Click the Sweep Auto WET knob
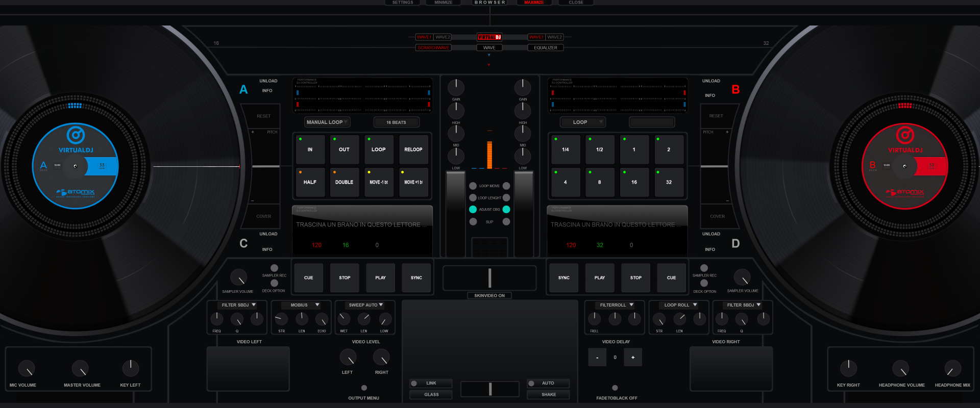980x408 pixels. pos(344,319)
